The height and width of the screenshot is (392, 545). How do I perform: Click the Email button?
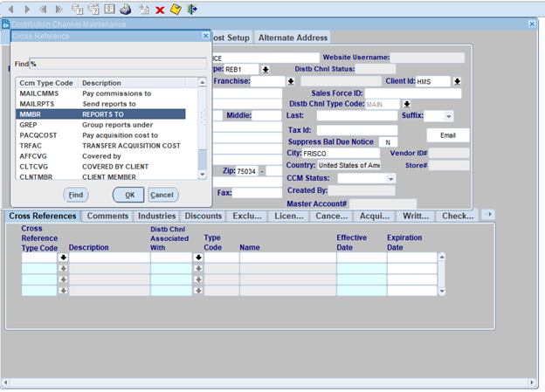447,135
